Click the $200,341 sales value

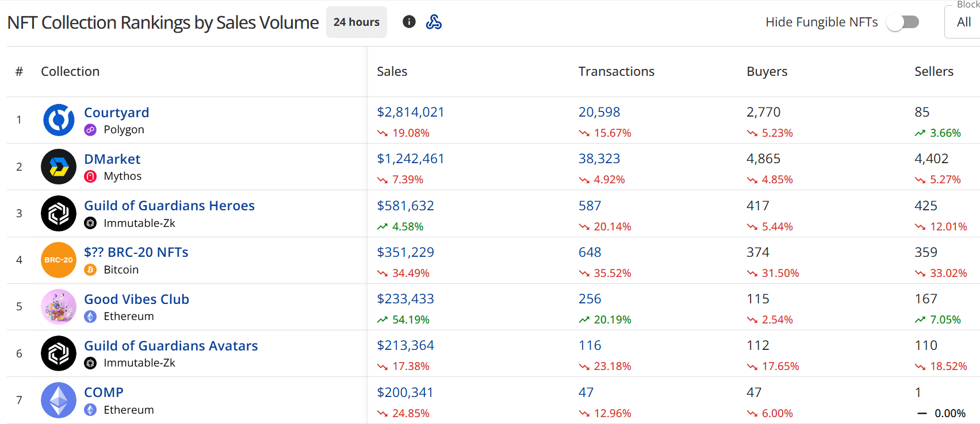click(x=405, y=392)
